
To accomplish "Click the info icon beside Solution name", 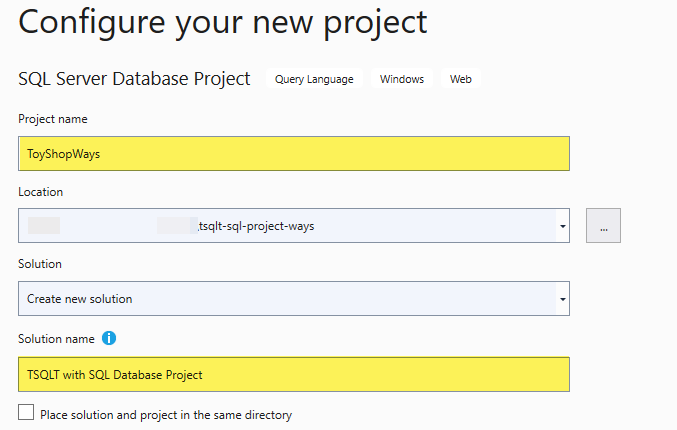I will (x=110, y=339).
